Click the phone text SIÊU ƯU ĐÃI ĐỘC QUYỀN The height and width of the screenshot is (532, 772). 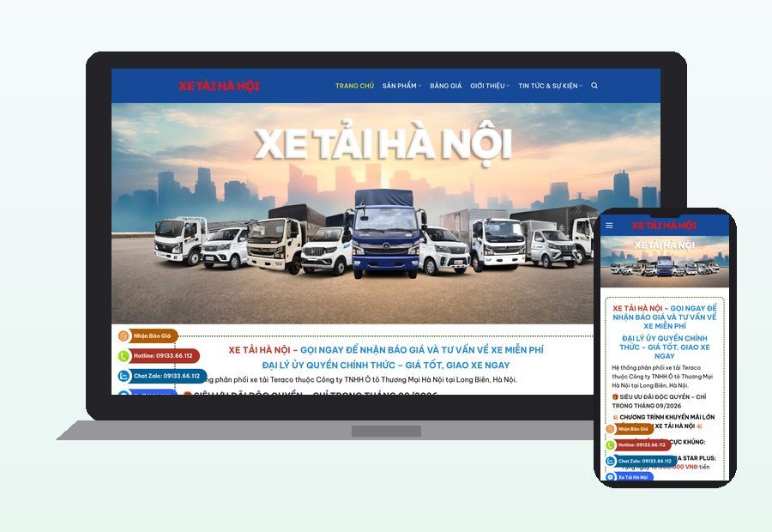[660, 401]
